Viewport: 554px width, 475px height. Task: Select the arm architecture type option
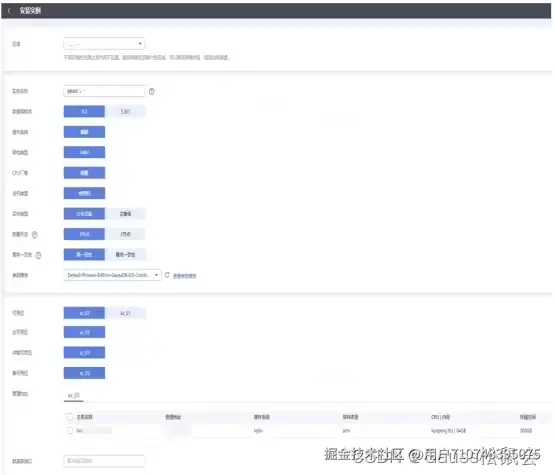pos(84,152)
